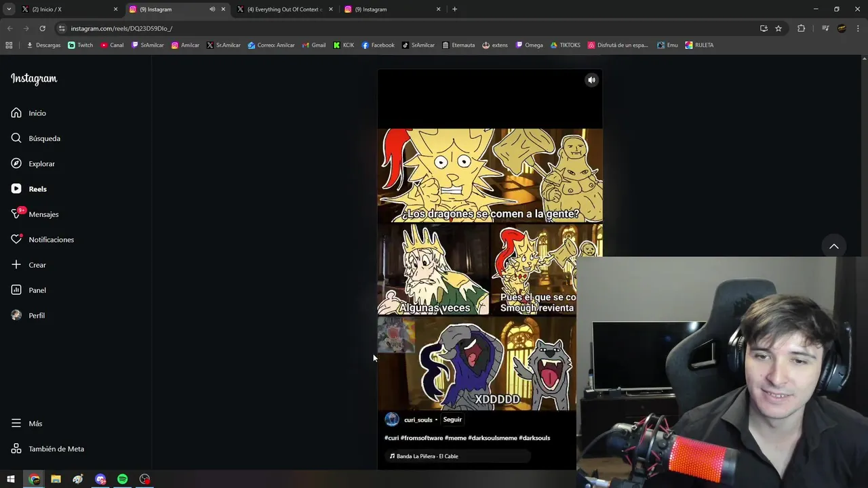Switch to Everything Out Of Context tab
This screenshot has width=868, height=488.
pyautogui.click(x=285, y=9)
